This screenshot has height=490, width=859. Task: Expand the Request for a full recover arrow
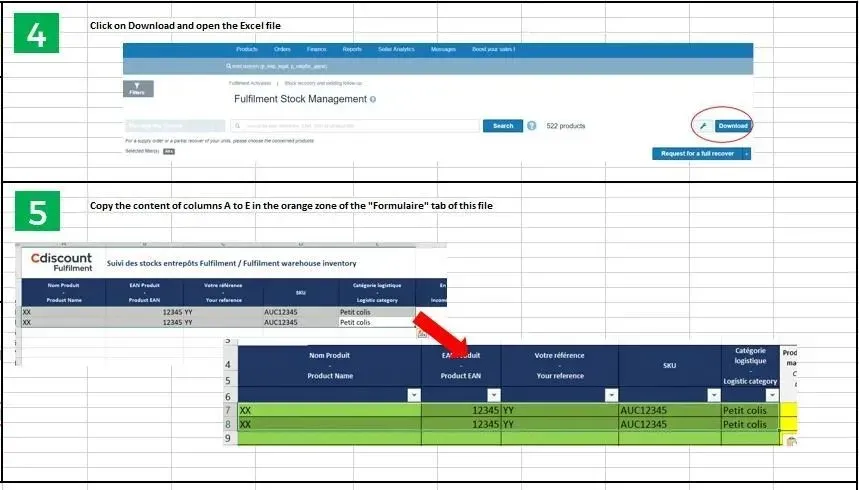coord(746,154)
